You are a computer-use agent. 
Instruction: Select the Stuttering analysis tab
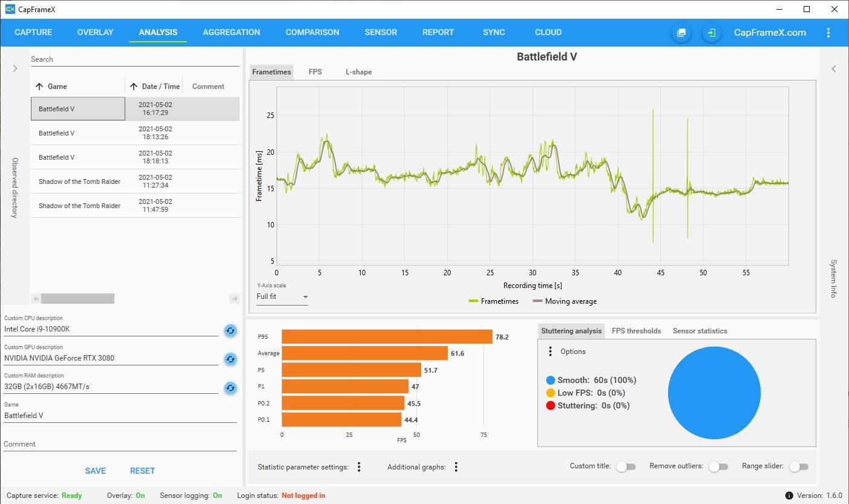tap(572, 331)
